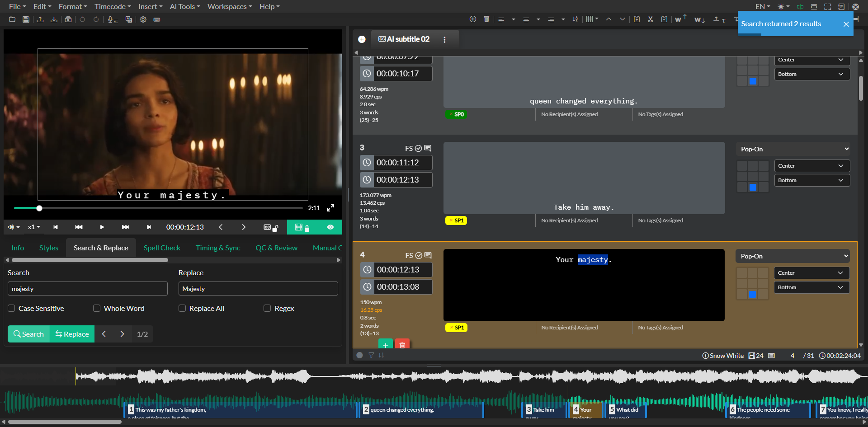Viewport: 868px width, 427px height.
Task: Delete event using the toolbar trash icon
Action: (x=486, y=19)
